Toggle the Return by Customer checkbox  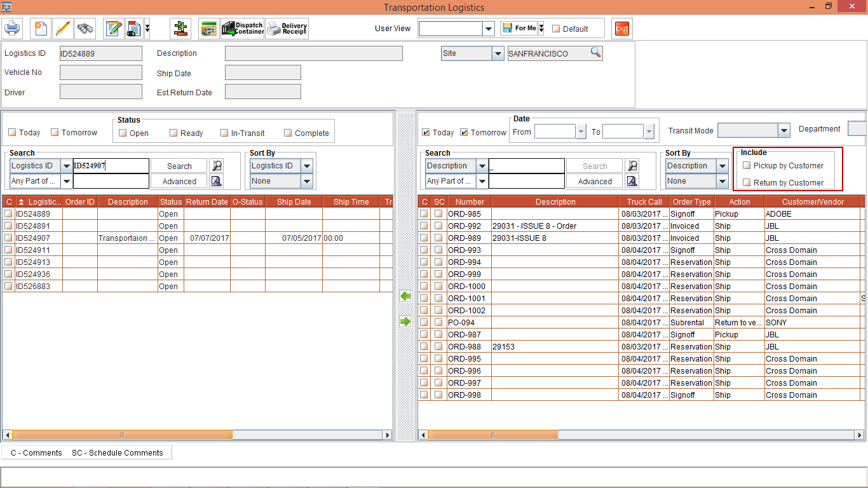(747, 182)
